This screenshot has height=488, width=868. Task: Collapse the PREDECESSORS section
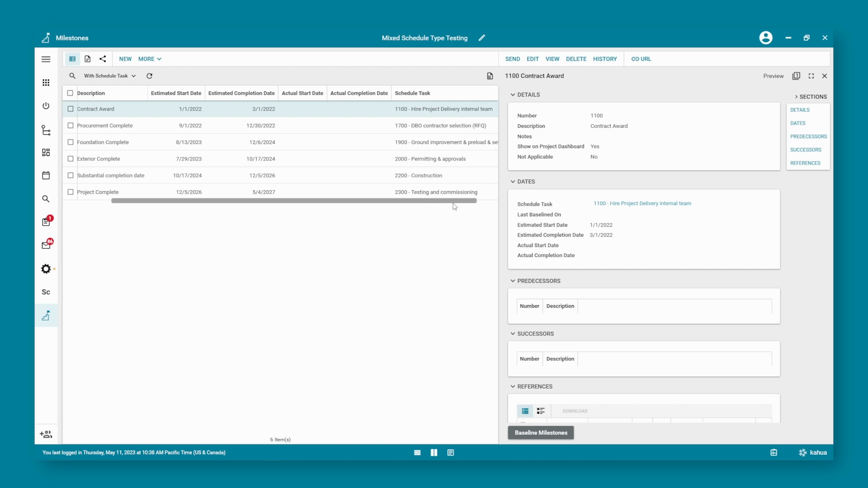click(513, 281)
